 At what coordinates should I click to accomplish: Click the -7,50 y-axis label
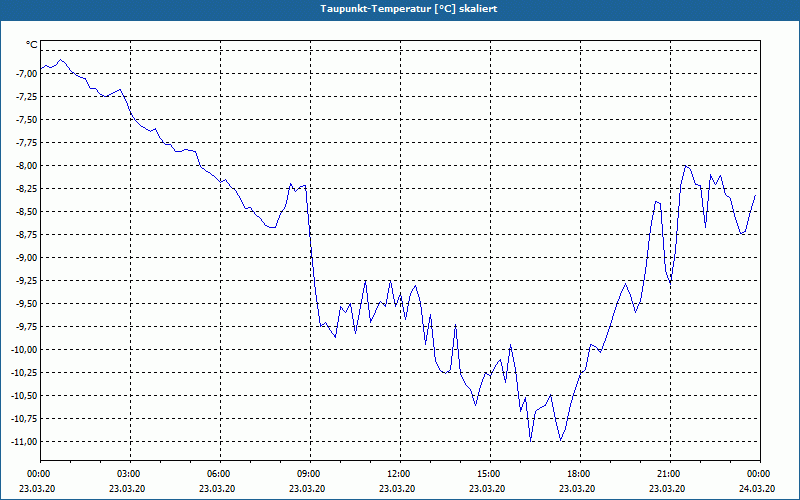pos(27,119)
